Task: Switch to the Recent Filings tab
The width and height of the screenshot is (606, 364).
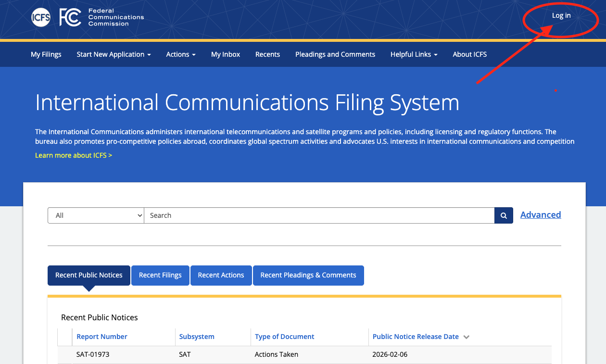Action: pos(160,275)
